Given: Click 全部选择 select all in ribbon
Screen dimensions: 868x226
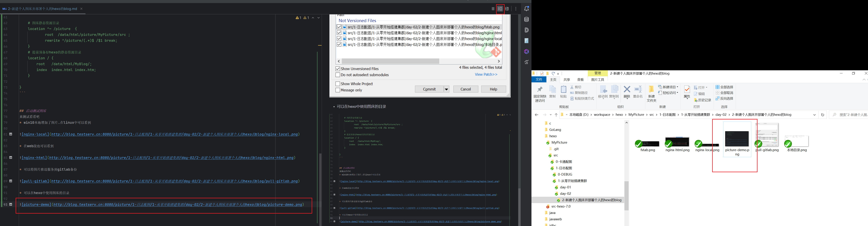Looking at the screenshot, I should tap(724, 87).
